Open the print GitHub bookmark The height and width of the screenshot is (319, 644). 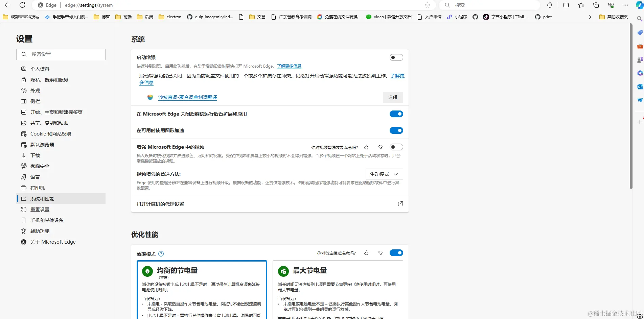(x=544, y=17)
